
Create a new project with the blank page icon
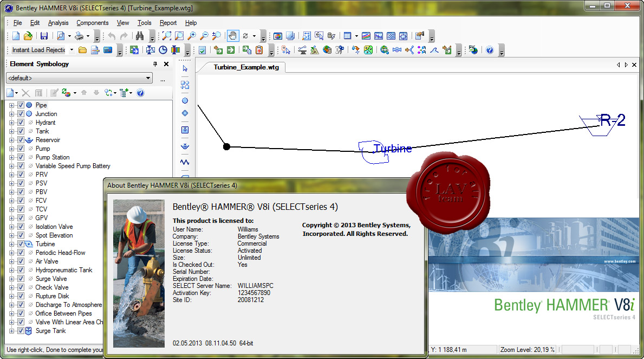[x=16, y=36]
